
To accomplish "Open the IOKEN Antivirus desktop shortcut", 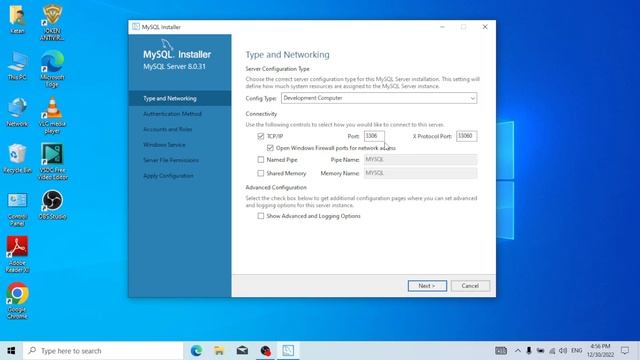I will [x=52, y=22].
